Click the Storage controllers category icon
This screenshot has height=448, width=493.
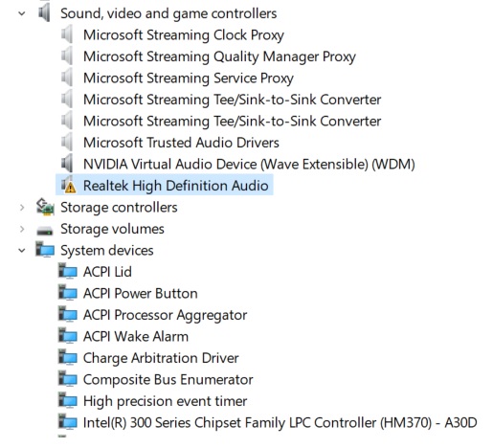click(45, 207)
